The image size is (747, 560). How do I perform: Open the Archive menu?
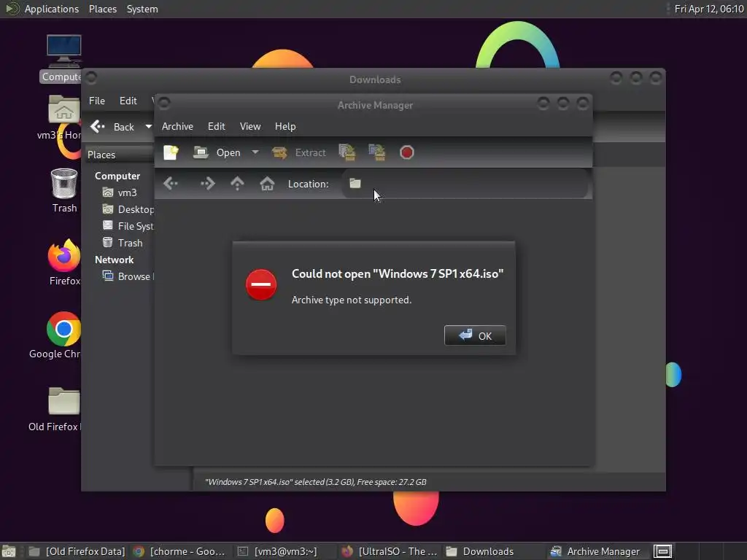177,126
